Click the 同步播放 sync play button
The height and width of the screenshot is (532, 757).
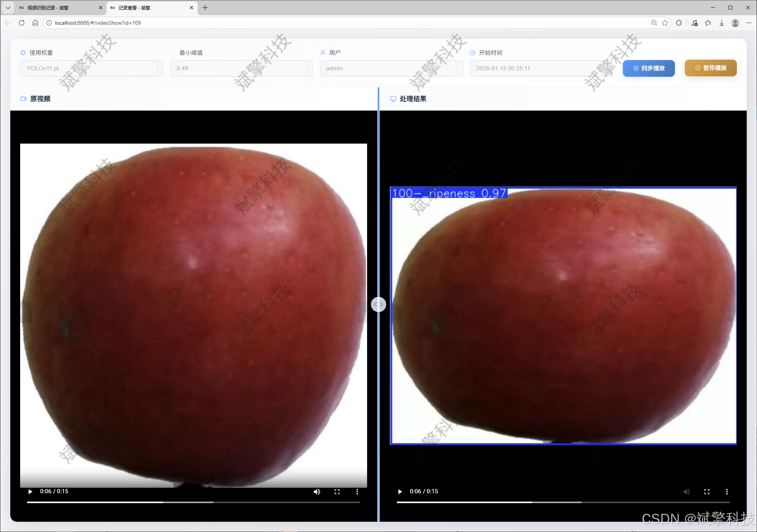(649, 68)
